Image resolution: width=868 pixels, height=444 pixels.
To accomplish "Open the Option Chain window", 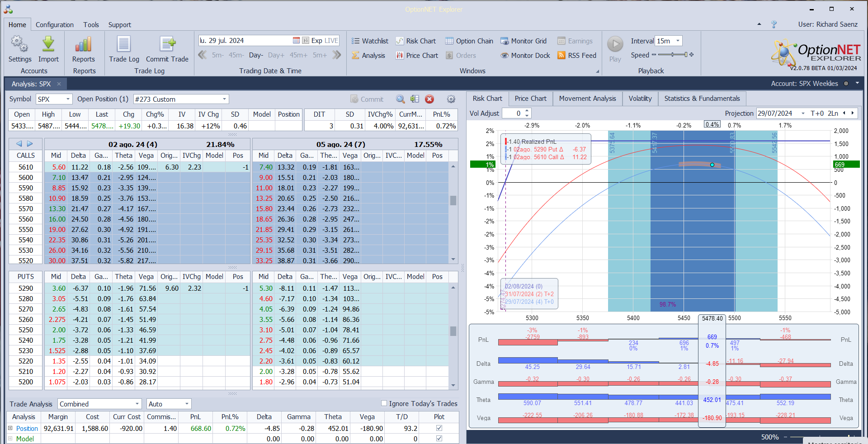I will coord(469,41).
